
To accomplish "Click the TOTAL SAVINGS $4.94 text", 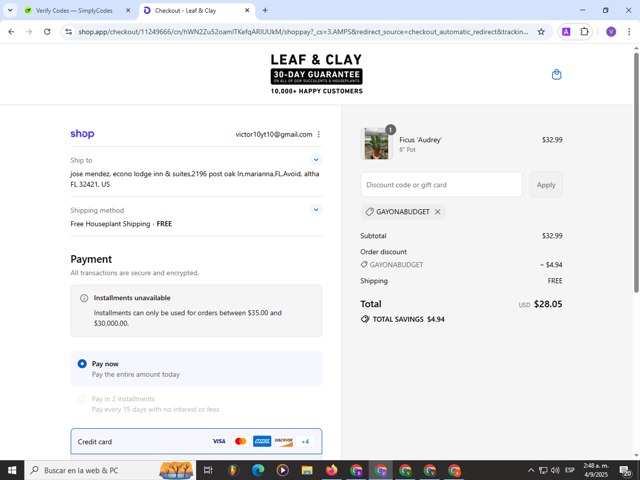I will pyautogui.click(x=408, y=319).
